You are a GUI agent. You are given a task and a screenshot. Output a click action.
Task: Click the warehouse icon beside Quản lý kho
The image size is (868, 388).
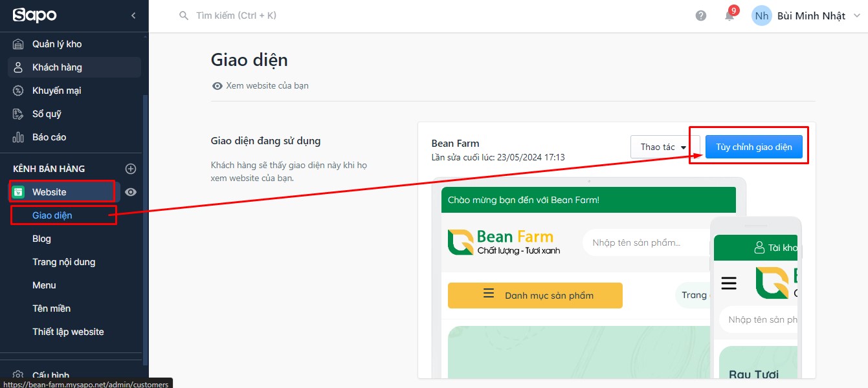point(19,44)
